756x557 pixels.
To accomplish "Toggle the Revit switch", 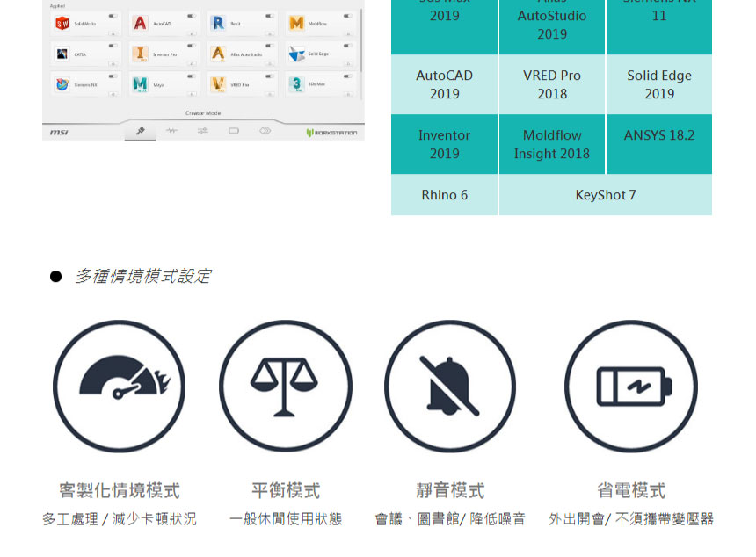I will point(269,16).
